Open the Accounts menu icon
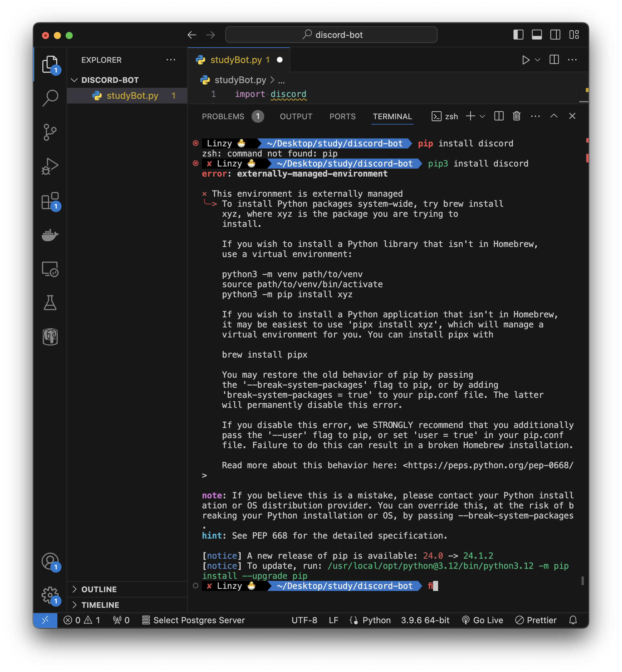This screenshot has width=622, height=672. 50,561
